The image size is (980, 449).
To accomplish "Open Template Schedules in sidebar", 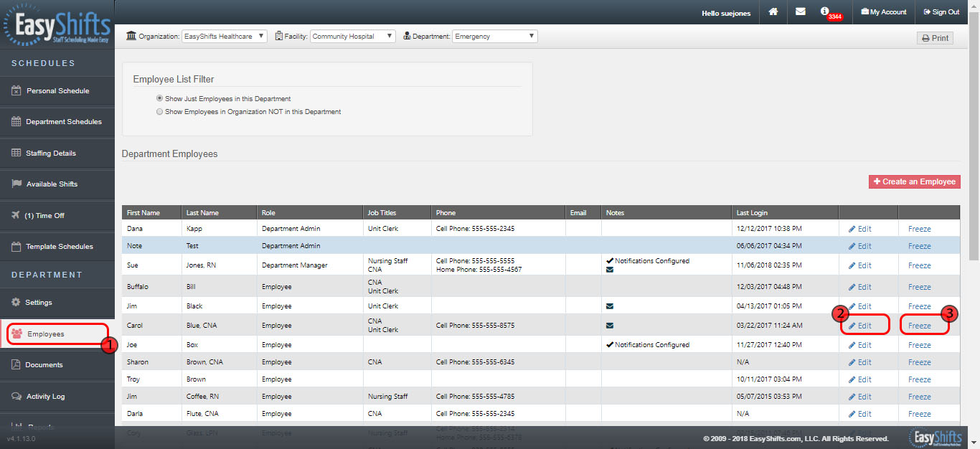I will [x=57, y=246].
